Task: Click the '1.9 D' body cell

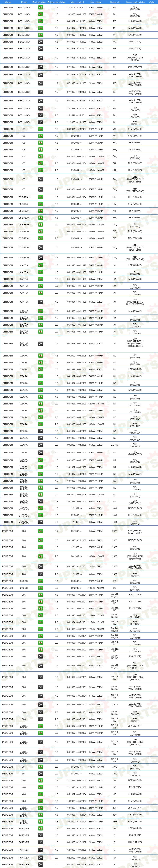Action: (x=115, y=704)
